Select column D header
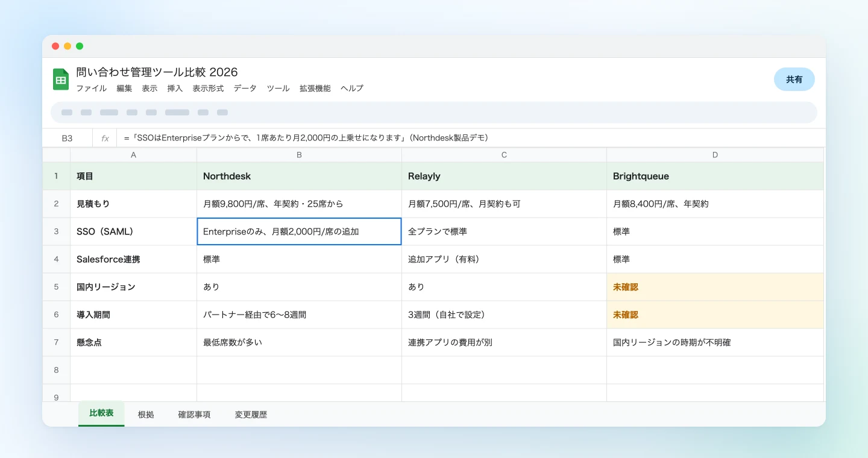Screen dimensions: 868x458 pyautogui.click(x=715, y=155)
